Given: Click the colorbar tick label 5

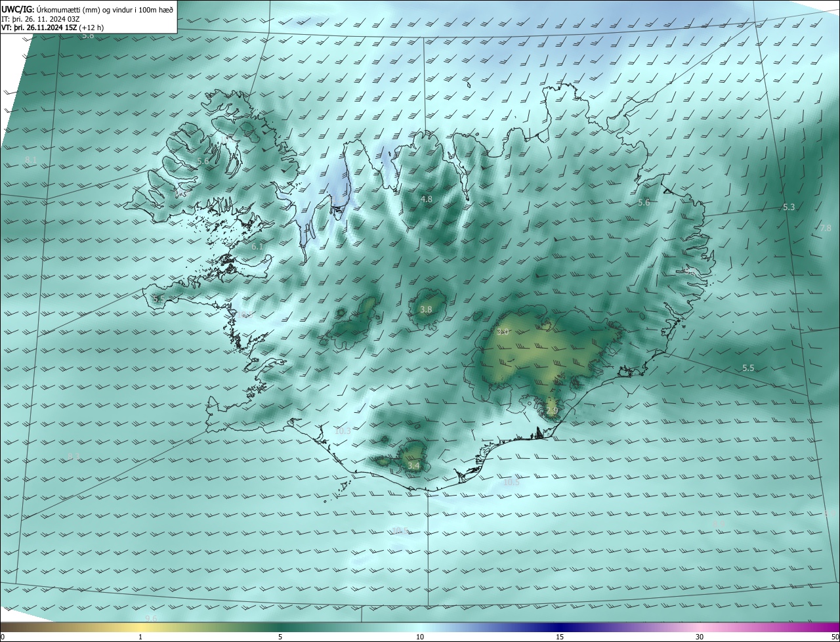Looking at the screenshot, I should [280, 637].
